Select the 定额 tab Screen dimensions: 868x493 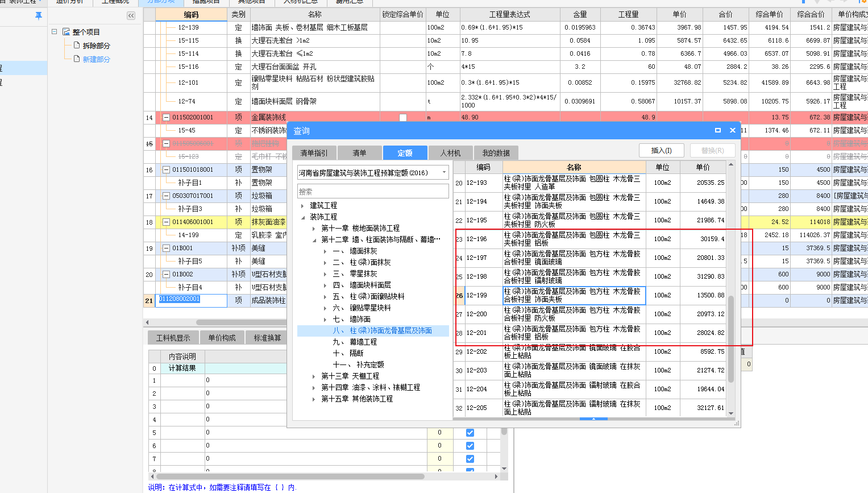(405, 153)
